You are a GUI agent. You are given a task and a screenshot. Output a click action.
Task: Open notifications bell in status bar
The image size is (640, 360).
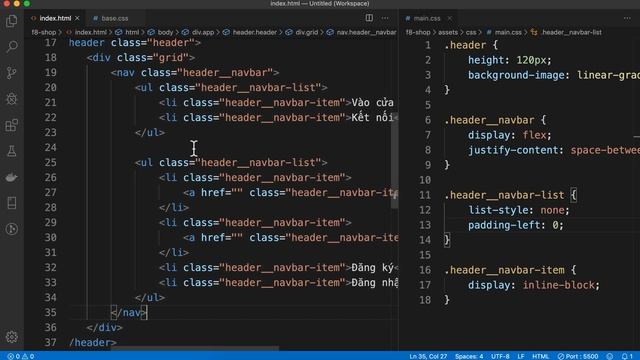point(627,356)
